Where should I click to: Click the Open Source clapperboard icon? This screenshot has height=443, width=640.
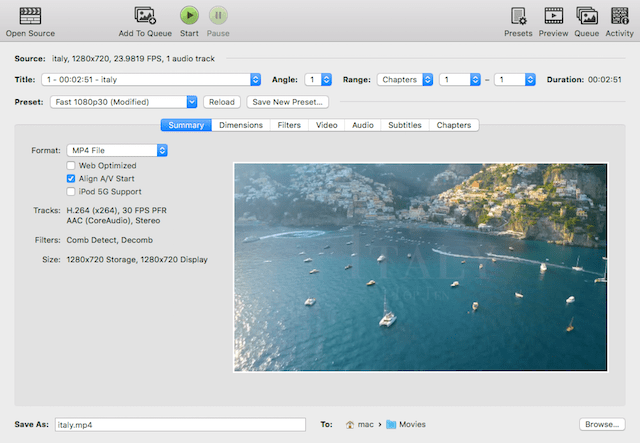30,16
